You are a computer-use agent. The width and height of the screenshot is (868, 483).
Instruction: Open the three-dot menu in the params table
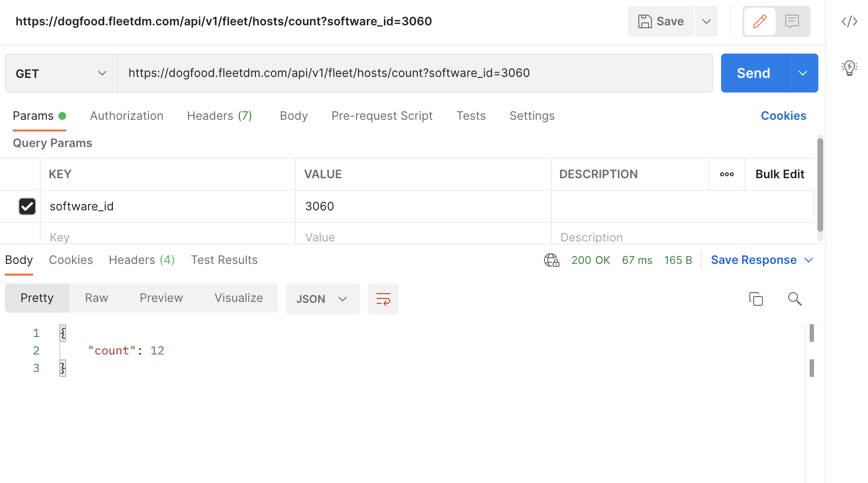pos(726,174)
